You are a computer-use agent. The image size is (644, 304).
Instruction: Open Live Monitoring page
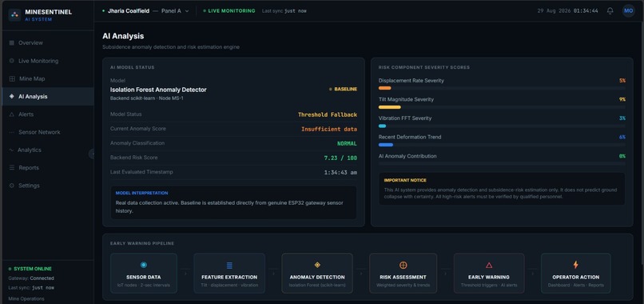coord(48,61)
